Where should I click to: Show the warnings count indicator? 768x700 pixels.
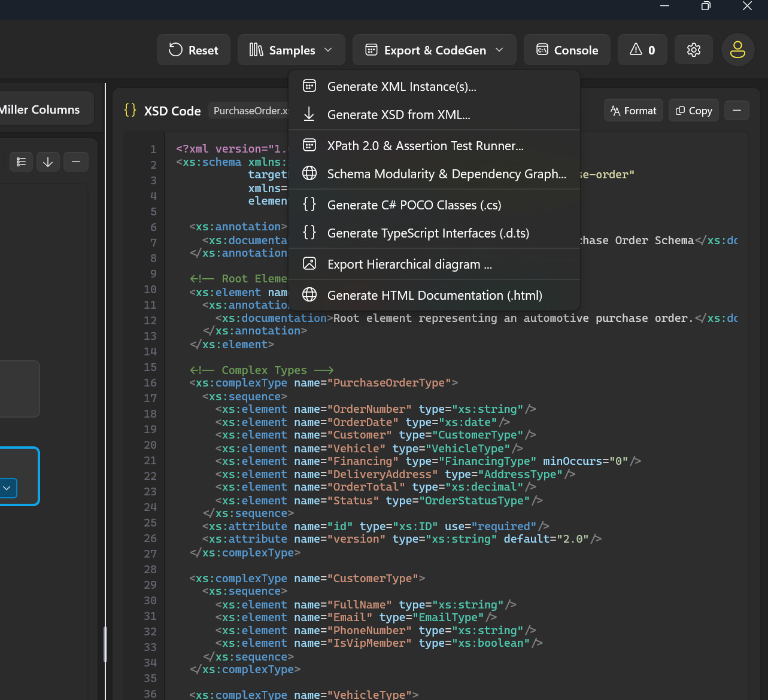pos(642,50)
